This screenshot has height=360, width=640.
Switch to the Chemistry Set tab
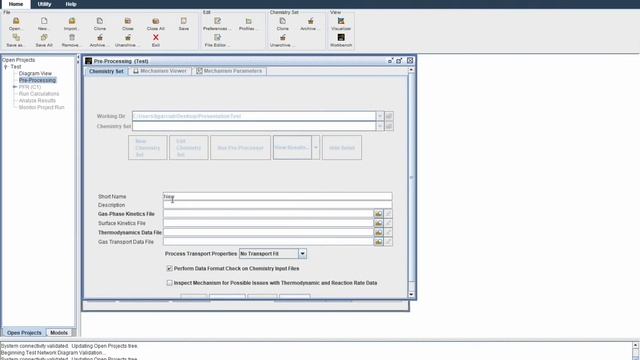coord(106,71)
